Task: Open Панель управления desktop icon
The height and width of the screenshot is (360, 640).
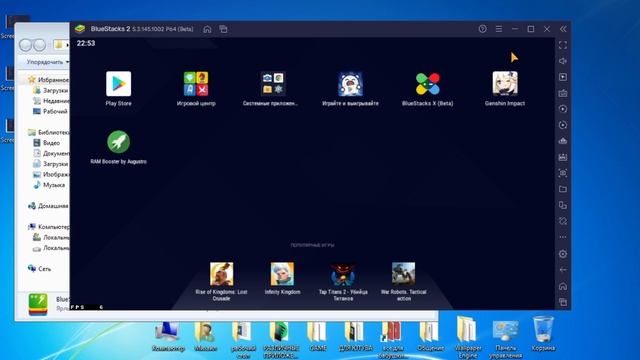Action: [x=505, y=339]
